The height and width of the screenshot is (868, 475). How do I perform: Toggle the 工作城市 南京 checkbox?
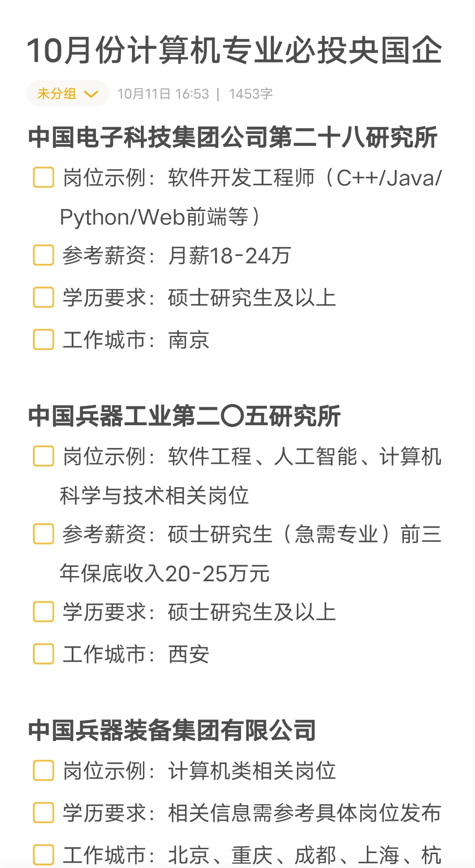pos(44,340)
